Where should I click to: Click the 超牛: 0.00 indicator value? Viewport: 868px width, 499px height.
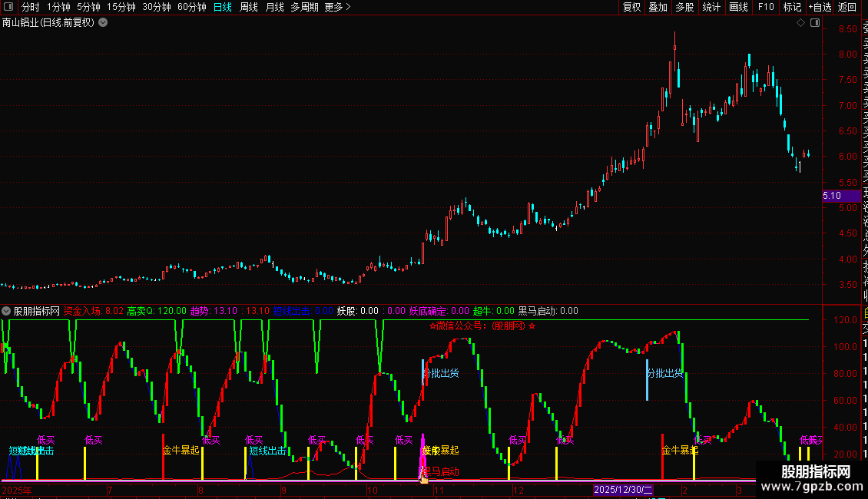(x=494, y=311)
